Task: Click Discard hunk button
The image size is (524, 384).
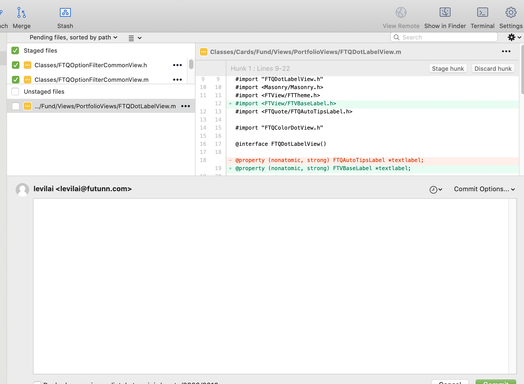Action: click(x=493, y=69)
